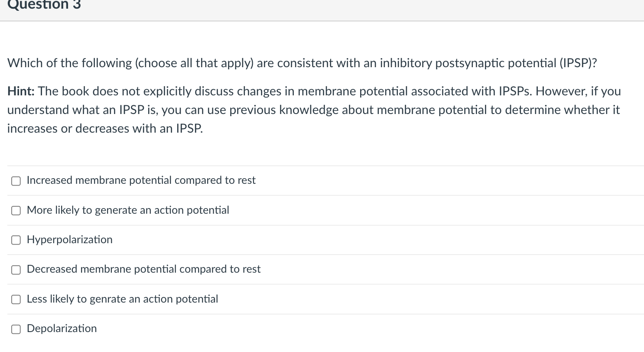Click the Depolarization answer label text
This screenshot has width=644, height=352.
point(62,328)
